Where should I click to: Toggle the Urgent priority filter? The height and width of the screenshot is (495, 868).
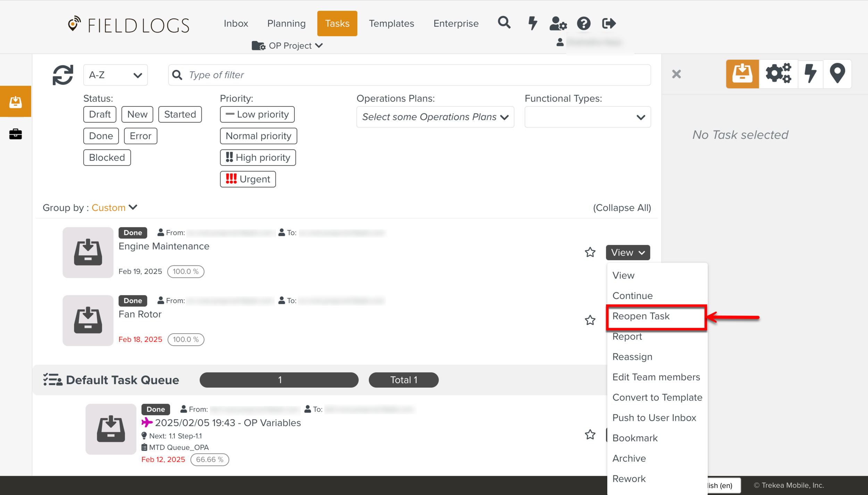click(x=248, y=179)
